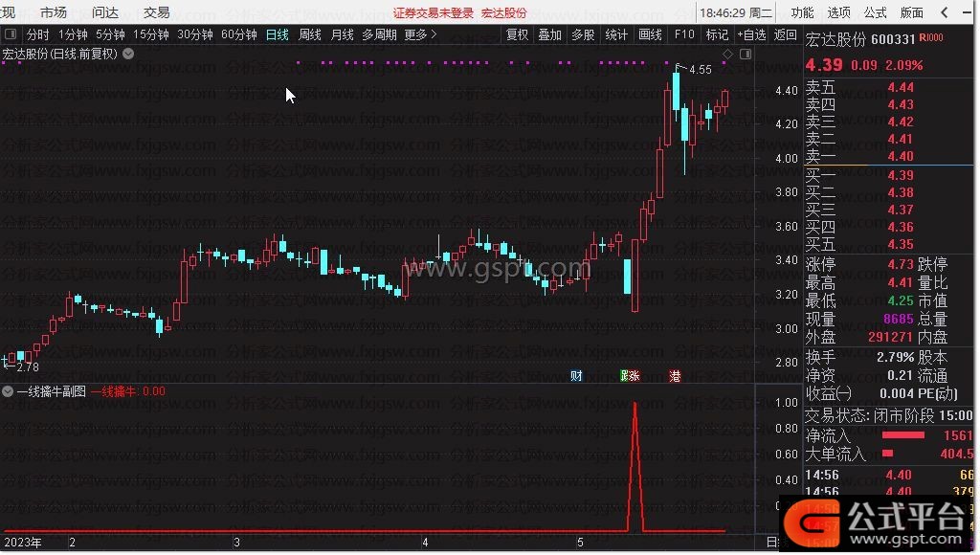
Task: Switch to the 15分钟 period
Action: [x=151, y=34]
